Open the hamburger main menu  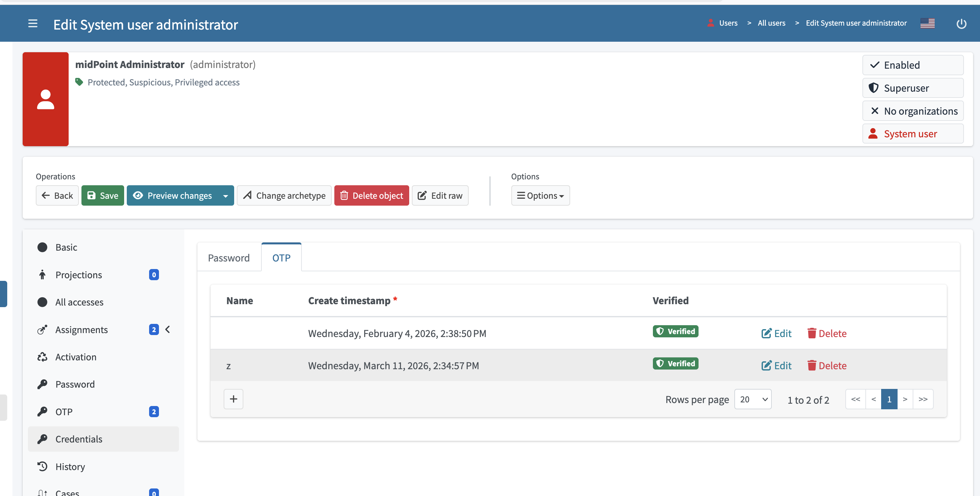(x=33, y=24)
